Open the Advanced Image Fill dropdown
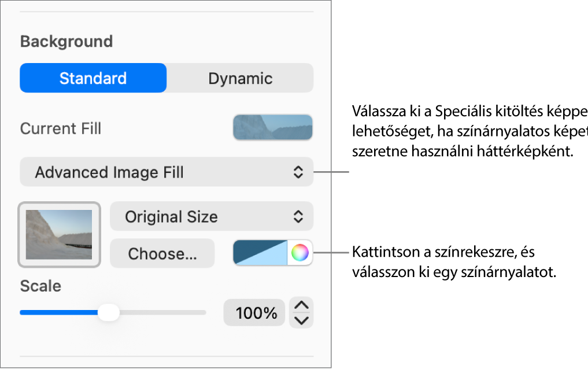 [167, 172]
